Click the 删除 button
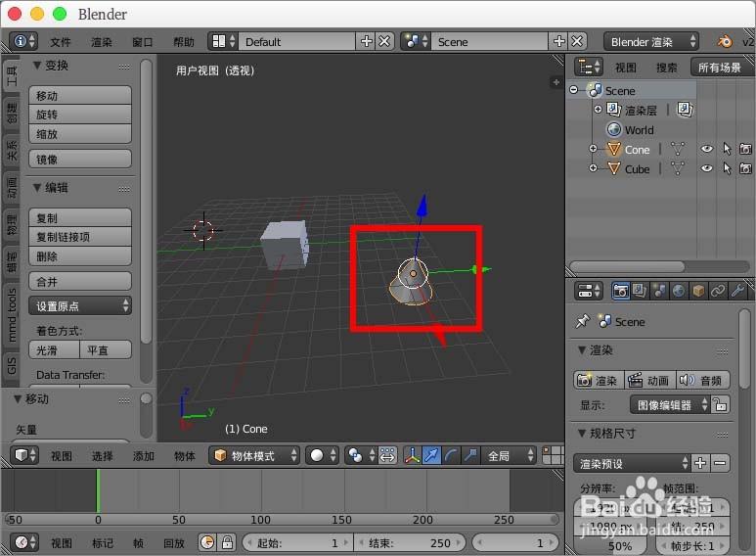Screen dimensions: 756x556 pyautogui.click(x=80, y=256)
